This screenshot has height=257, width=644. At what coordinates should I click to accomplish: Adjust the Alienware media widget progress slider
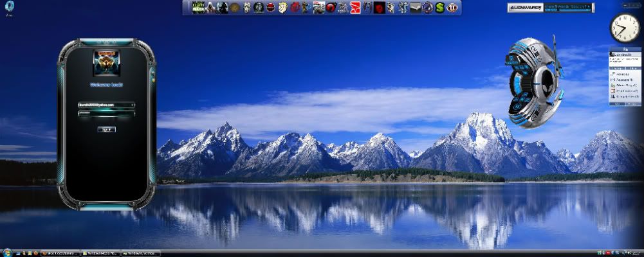click(x=575, y=10)
